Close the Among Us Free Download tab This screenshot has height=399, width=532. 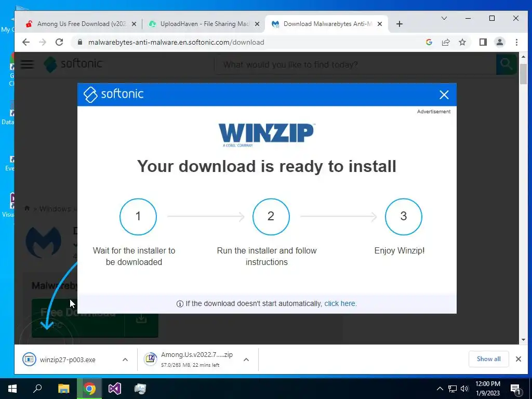click(134, 24)
